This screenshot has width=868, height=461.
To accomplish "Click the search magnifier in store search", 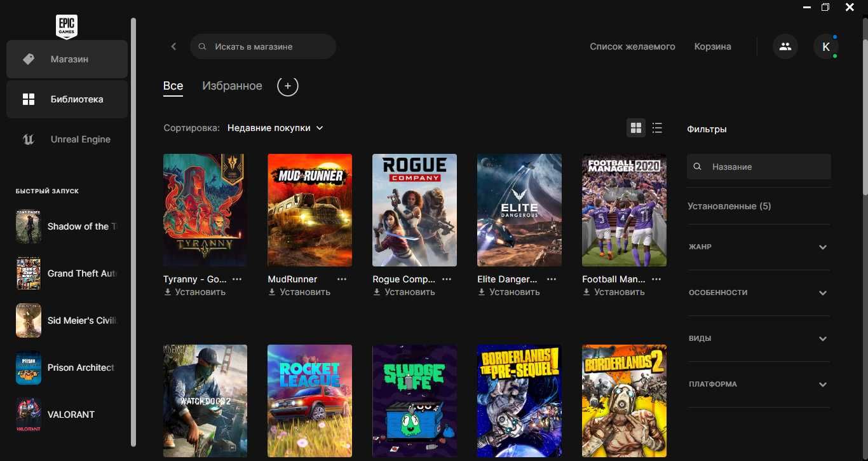I will [202, 47].
